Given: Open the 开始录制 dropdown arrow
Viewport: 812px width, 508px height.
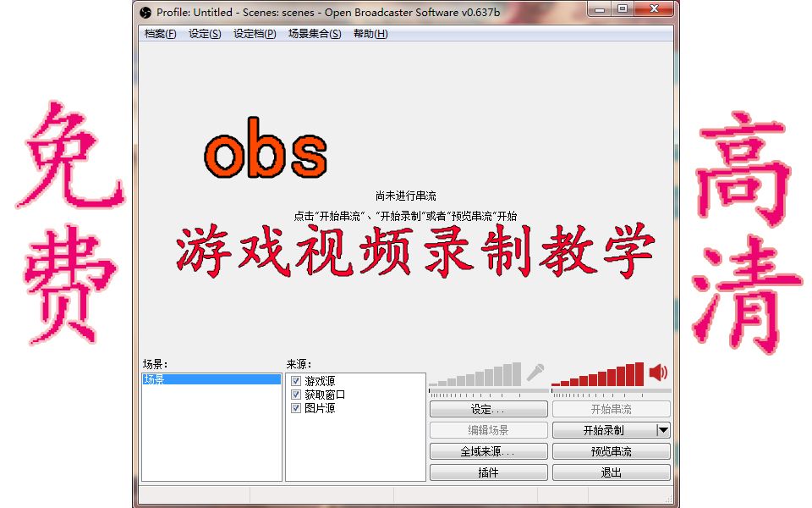Looking at the screenshot, I should click(663, 429).
